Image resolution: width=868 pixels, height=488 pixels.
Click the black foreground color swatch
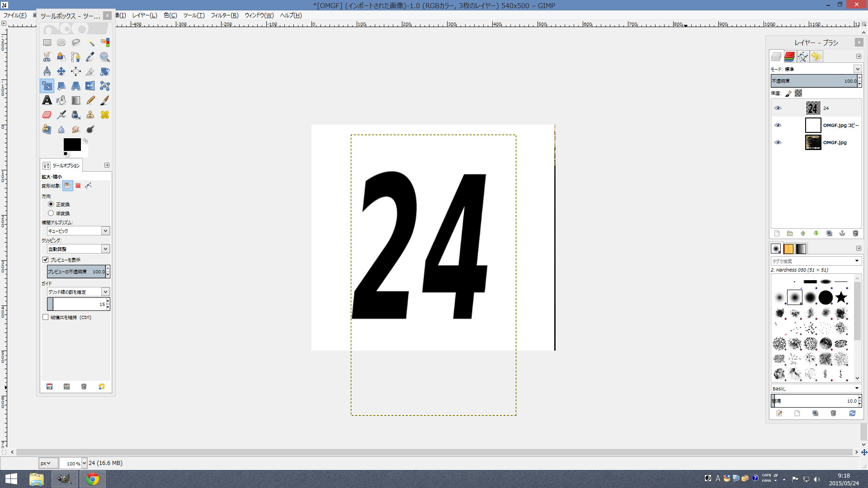pos(71,144)
